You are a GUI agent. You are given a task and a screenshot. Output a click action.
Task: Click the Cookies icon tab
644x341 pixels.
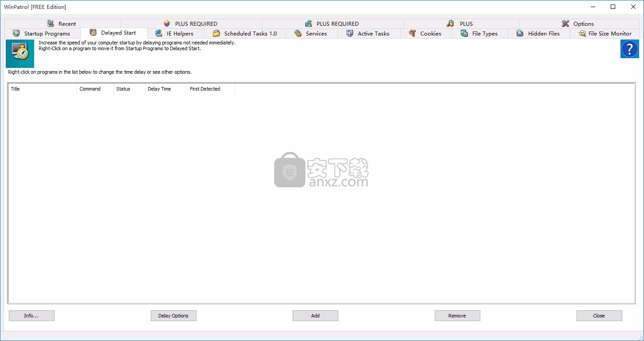412,33
